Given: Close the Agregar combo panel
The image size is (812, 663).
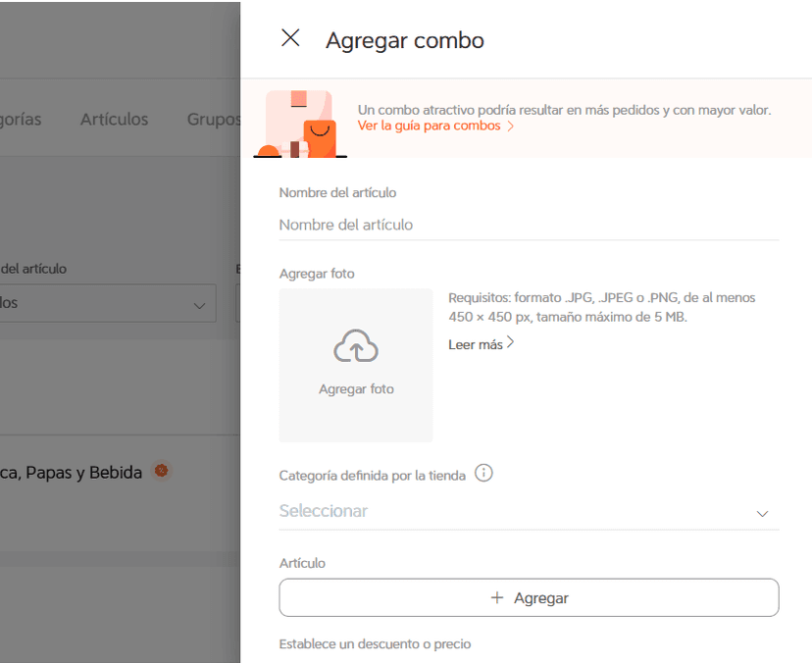Looking at the screenshot, I should click(x=290, y=38).
